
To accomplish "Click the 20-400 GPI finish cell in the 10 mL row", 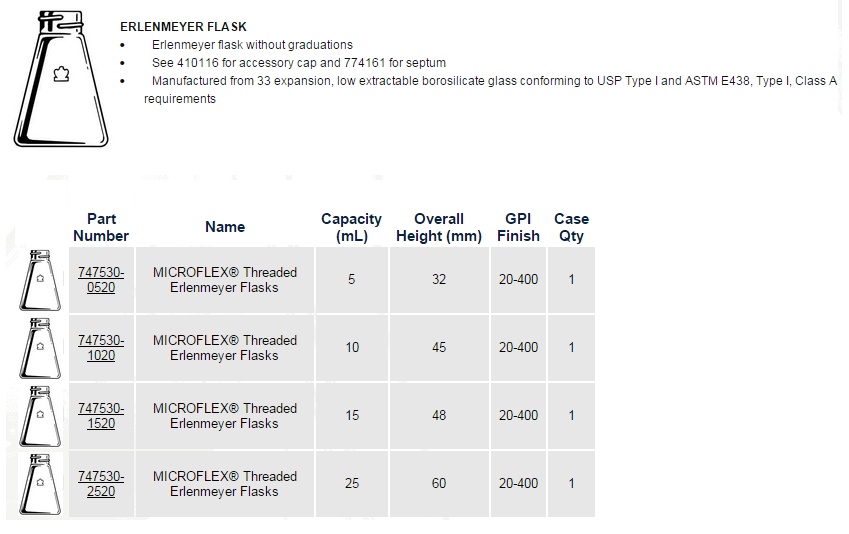I will tap(518, 348).
